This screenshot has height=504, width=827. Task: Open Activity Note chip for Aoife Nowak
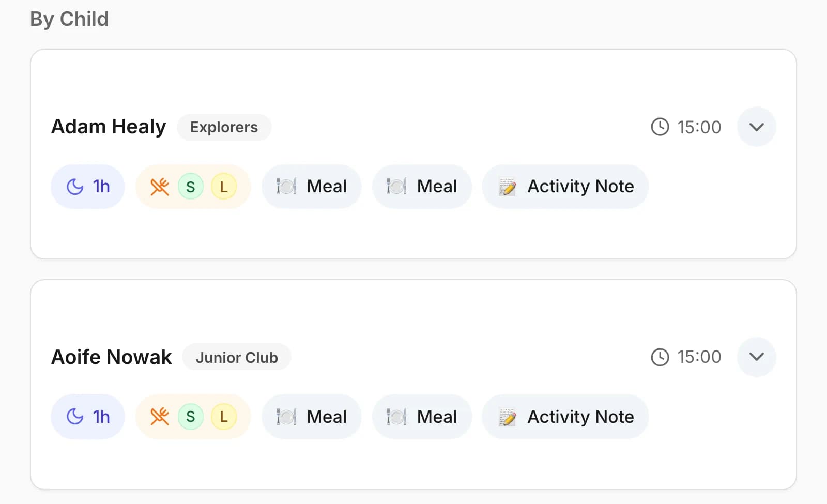565,417
